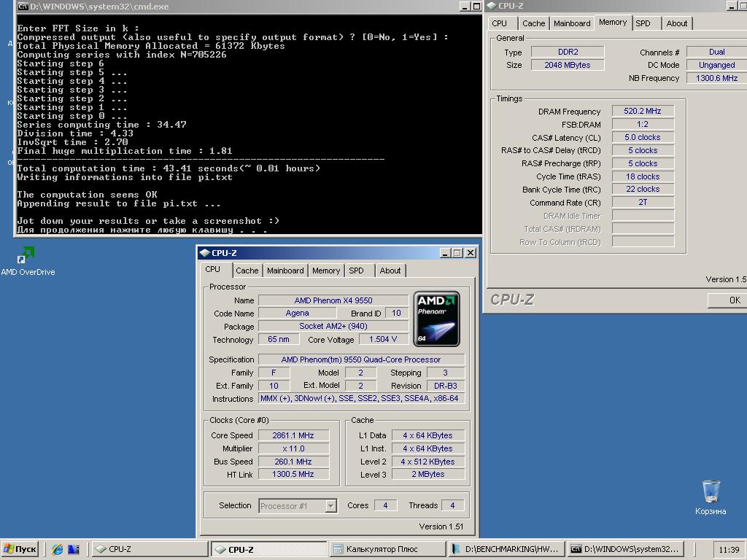The width and height of the screenshot is (747, 560).
Task: Open Mainboard tab in front CPU-Z
Action: 285,271
